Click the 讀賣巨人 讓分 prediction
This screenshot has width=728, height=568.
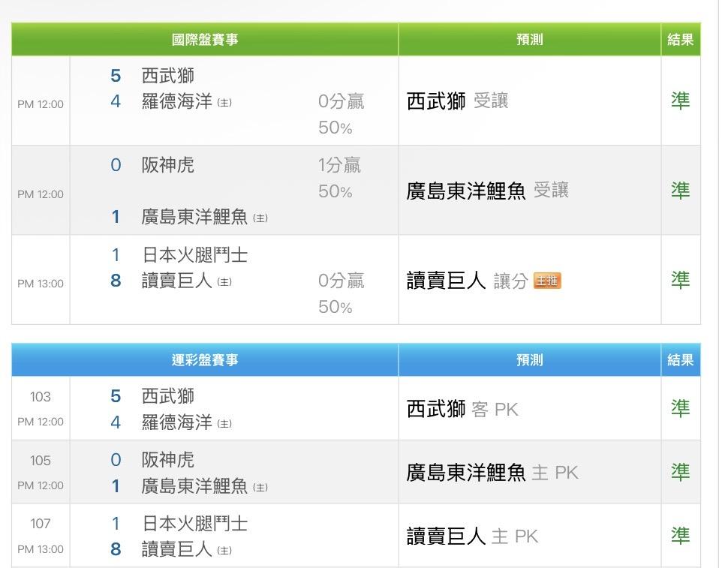pyautogui.click(x=467, y=281)
